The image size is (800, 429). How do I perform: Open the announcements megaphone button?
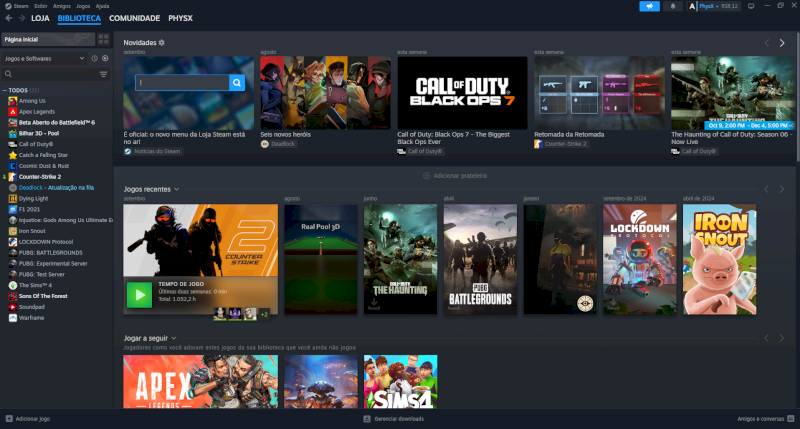649,6
